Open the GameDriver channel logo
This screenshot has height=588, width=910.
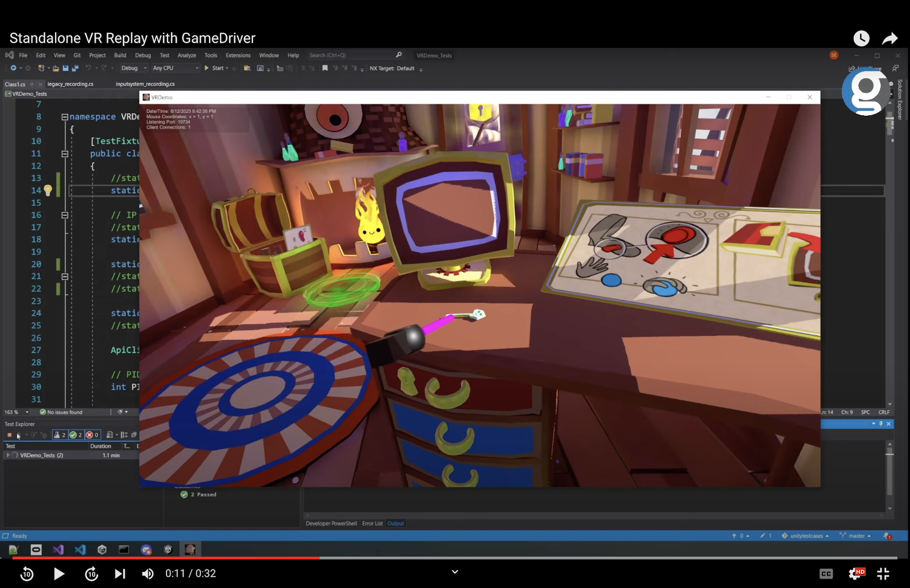coord(865,91)
